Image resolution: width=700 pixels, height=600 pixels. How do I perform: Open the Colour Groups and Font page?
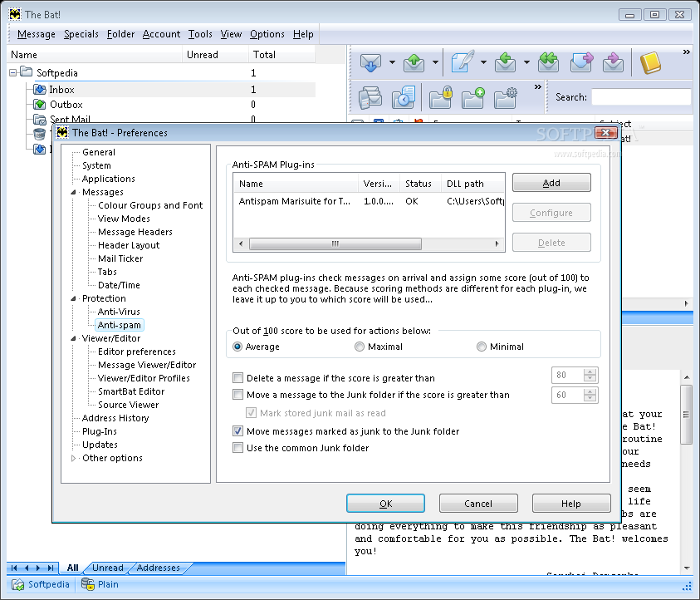point(150,205)
